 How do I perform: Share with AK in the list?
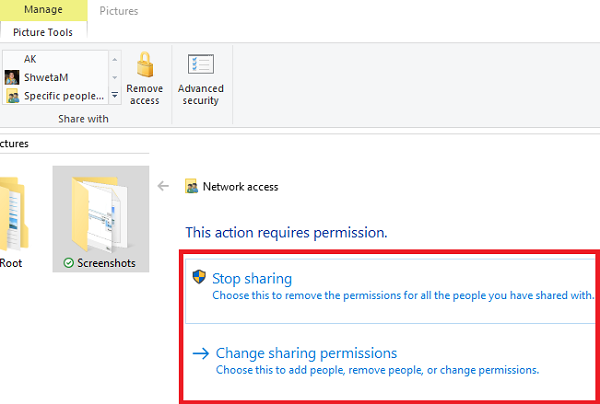point(31,59)
